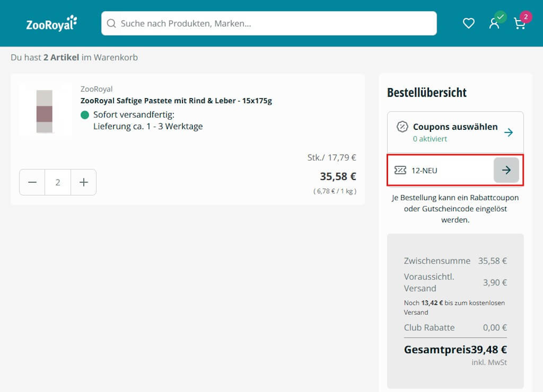Decrease the pastete quantity with minus

point(32,182)
